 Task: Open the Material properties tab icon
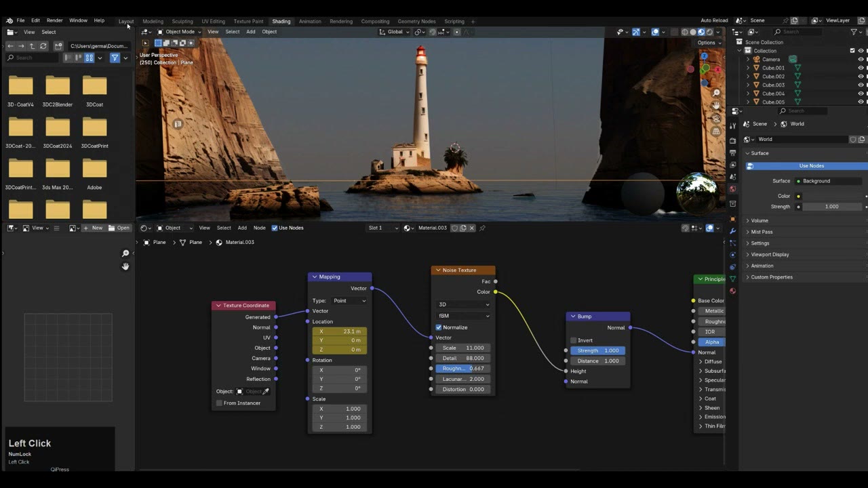click(x=732, y=291)
